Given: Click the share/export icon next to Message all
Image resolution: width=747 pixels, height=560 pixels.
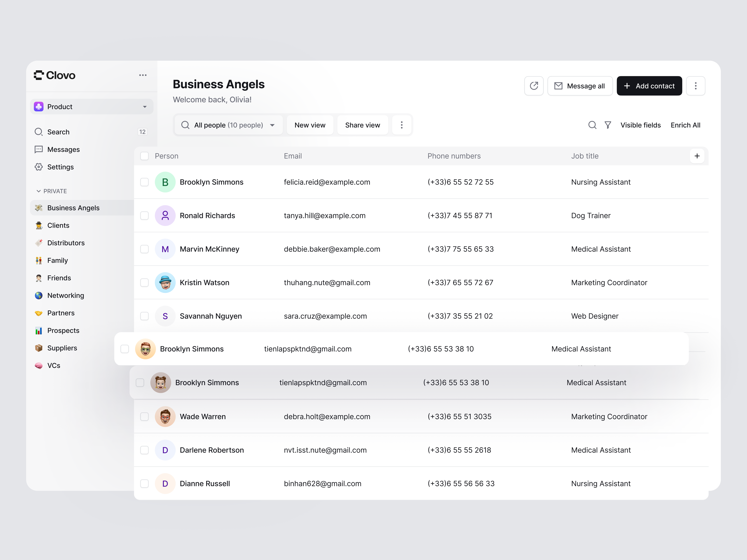Looking at the screenshot, I should 534,86.
